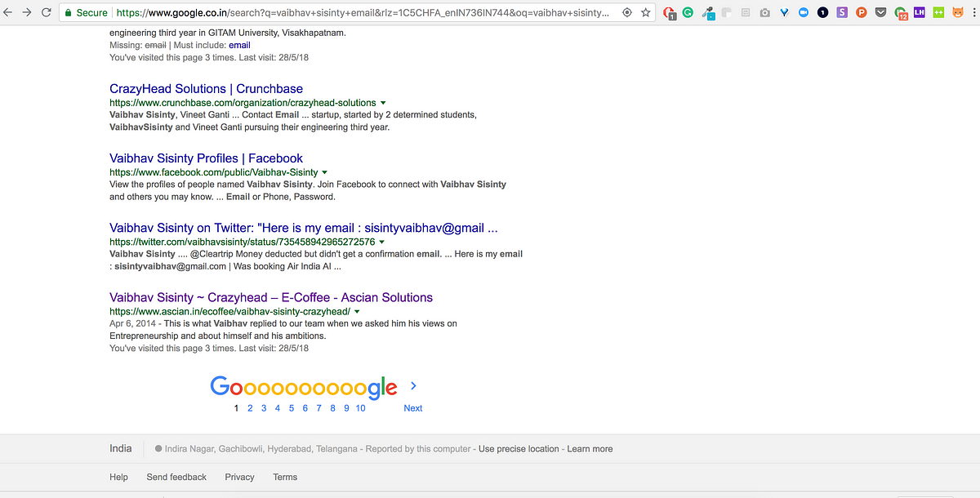This screenshot has height=498, width=980.
Task: Click the green Secure padlock indicator
Action: click(x=85, y=12)
